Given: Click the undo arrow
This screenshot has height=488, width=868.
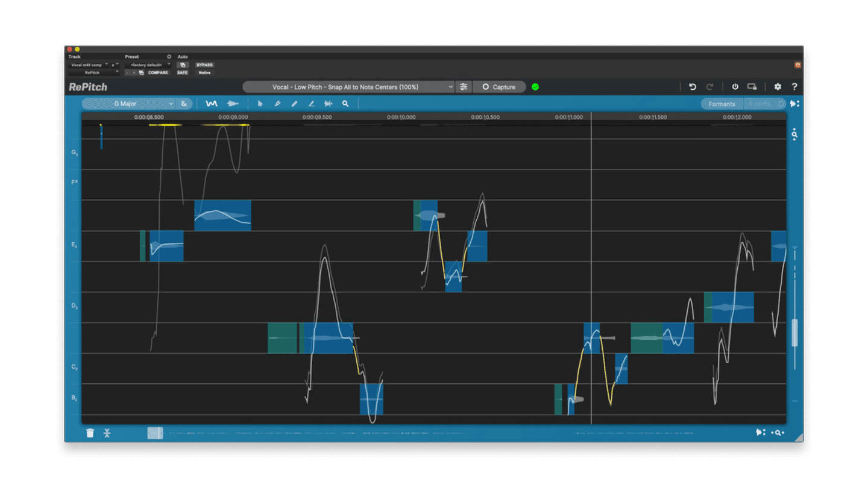Looking at the screenshot, I should (x=693, y=87).
